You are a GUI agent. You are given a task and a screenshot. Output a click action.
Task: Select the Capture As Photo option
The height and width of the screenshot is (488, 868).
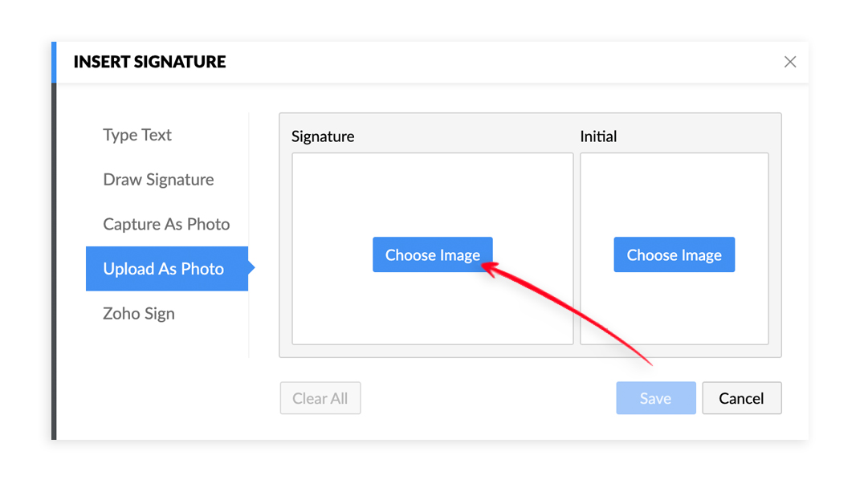click(166, 225)
